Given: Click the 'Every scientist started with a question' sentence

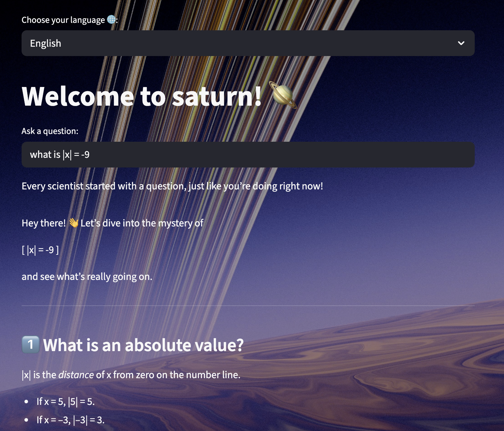Looking at the screenshot, I should 172,186.
